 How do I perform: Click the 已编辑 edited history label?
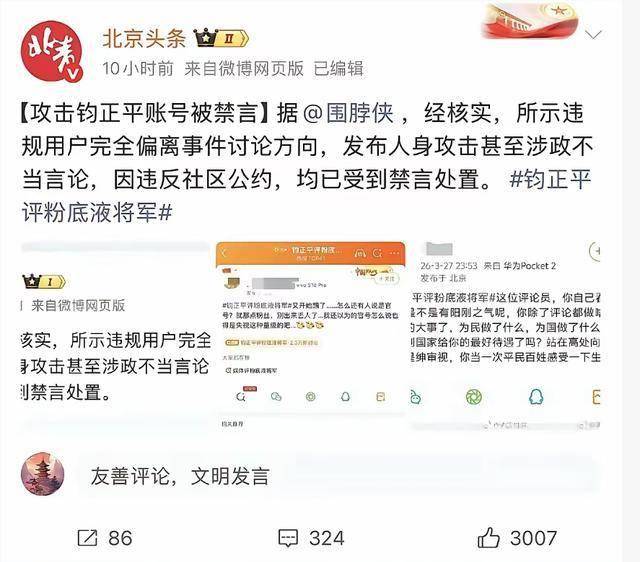pyautogui.click(x=338, y=68)
